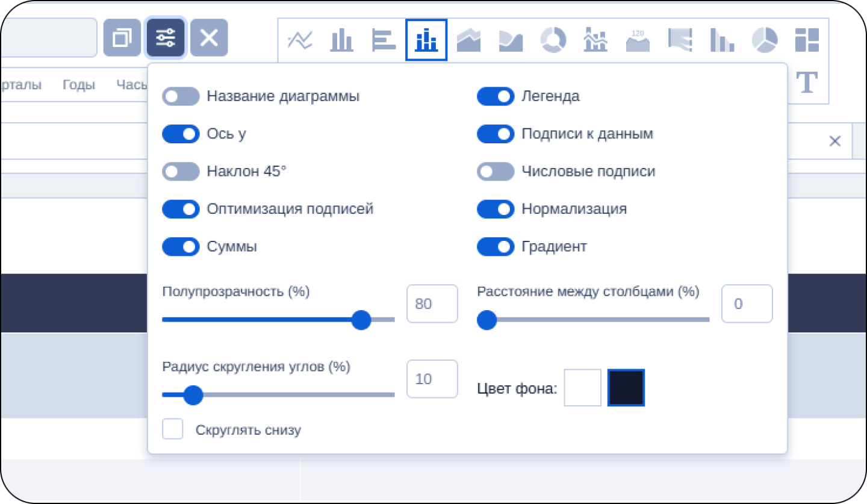
Task: Click the duplicate widget icon button
Action: point(122,38)
